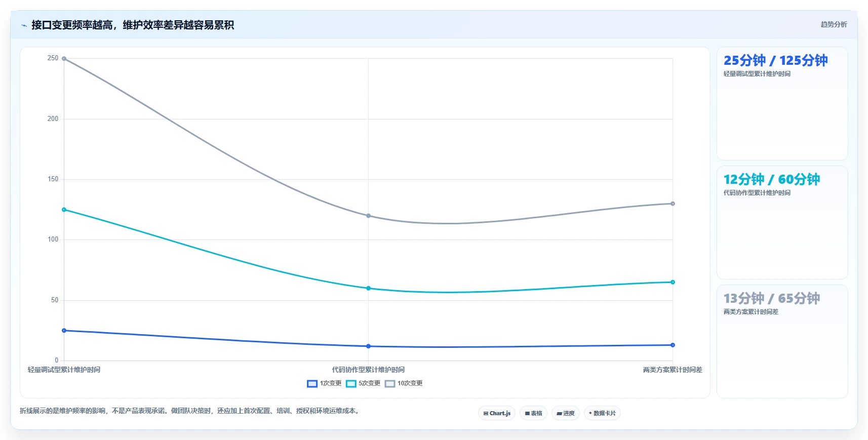Viewport: 868px width, 440px height.
Task: Click the y-axis tick label 100
Action: point(53,239)
